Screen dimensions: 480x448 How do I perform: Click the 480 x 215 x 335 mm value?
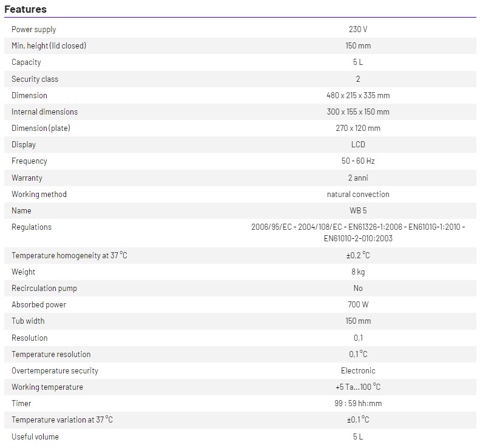[x=358, y=96]
